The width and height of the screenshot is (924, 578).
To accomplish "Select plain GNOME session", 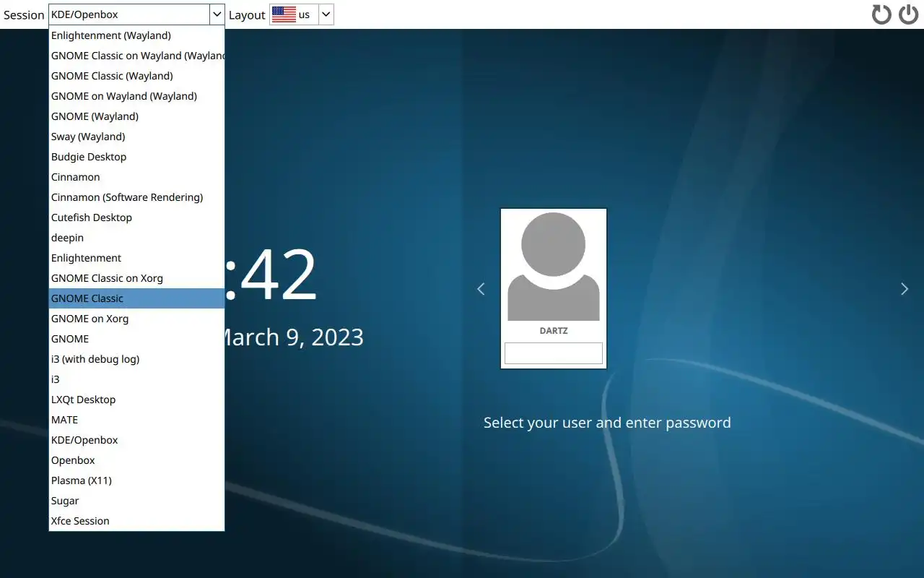I will (x=136, y=339).
